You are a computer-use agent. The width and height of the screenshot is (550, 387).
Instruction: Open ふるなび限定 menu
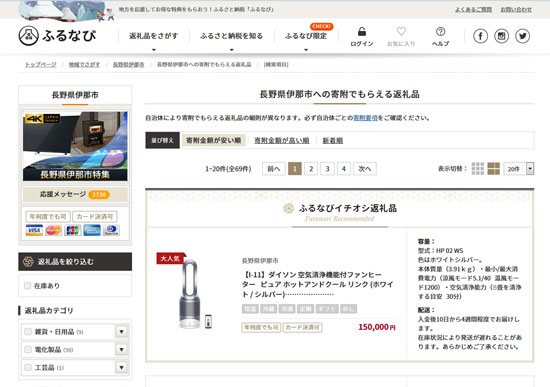click(x=306, y=36)
